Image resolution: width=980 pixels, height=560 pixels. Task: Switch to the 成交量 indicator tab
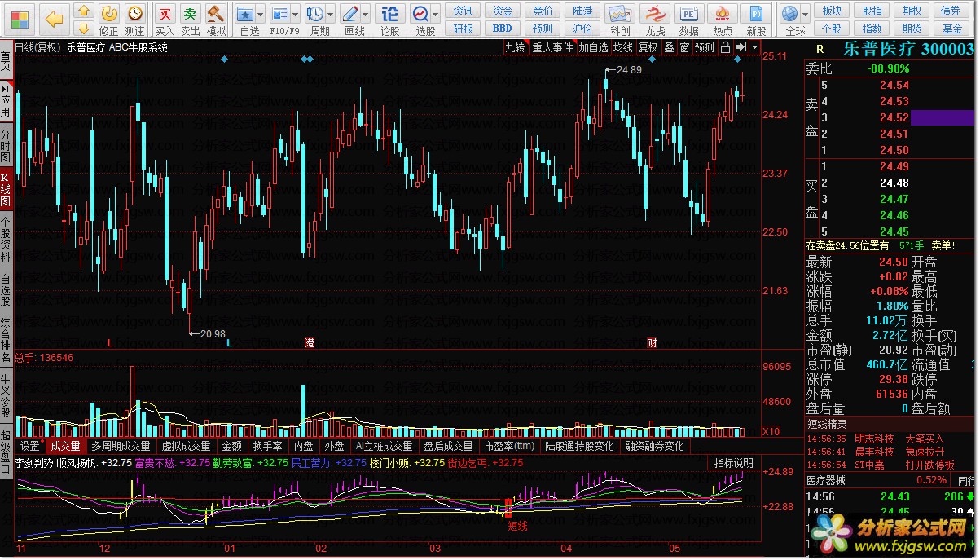65,446
